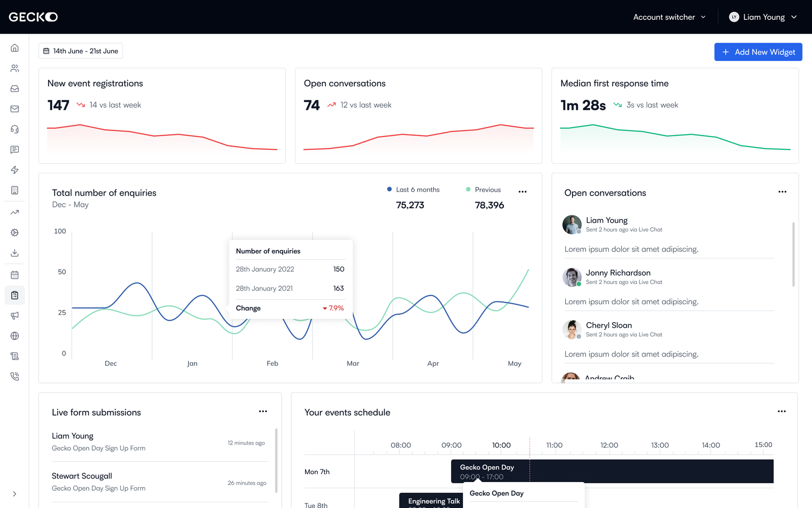The width and height of the screenshot is (812, 508).
Task: Click the calendar icon in date range picker
Action: pos(46,51)
